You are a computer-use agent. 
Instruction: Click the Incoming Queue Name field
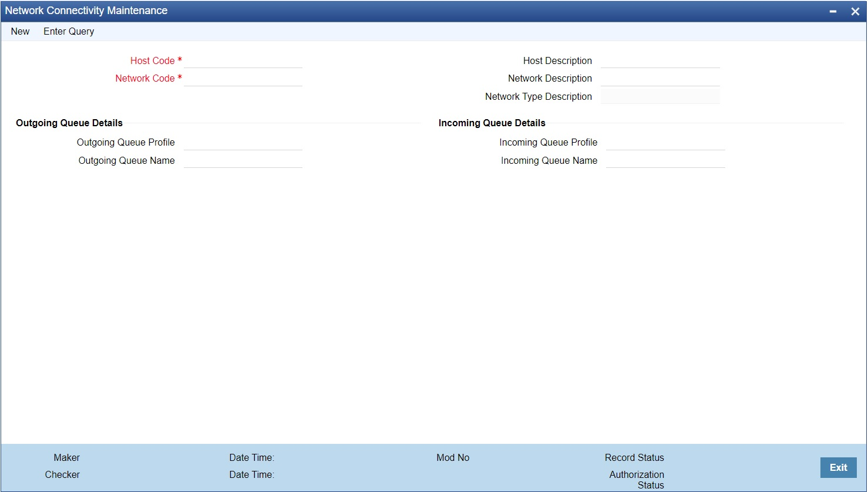point(665,160)
